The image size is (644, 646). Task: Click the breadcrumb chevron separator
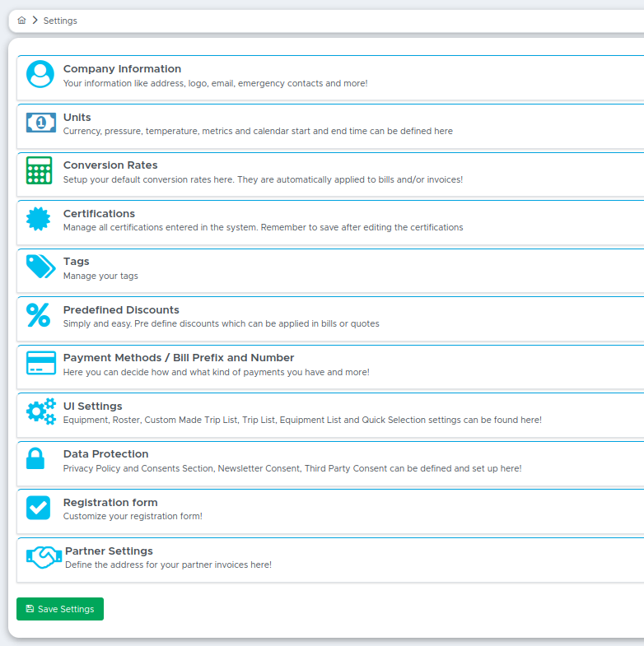[x=35, y=21]
